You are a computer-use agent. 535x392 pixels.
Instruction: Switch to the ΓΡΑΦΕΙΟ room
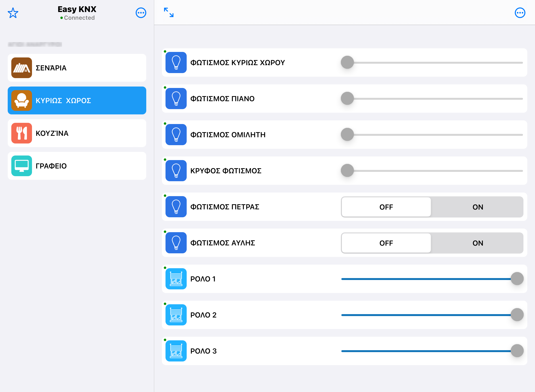[x=77, y=166]
